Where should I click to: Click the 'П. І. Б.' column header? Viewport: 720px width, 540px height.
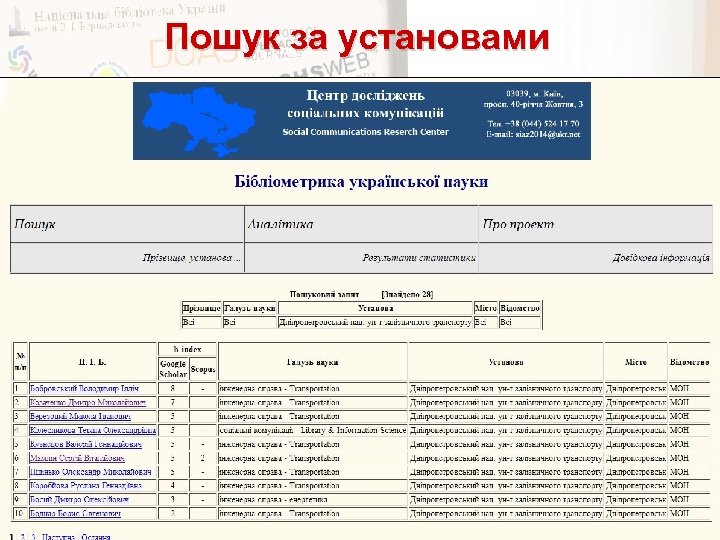coord(93,362)
